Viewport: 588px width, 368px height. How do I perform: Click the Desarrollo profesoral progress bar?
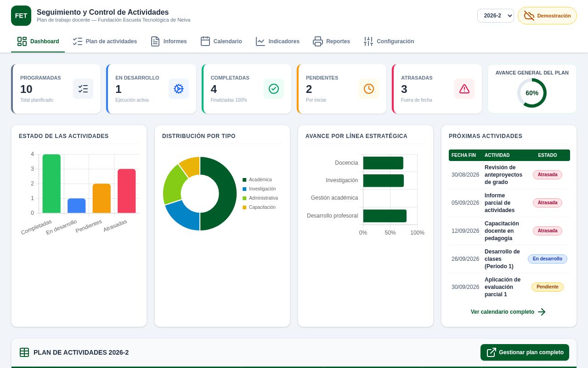385,216
